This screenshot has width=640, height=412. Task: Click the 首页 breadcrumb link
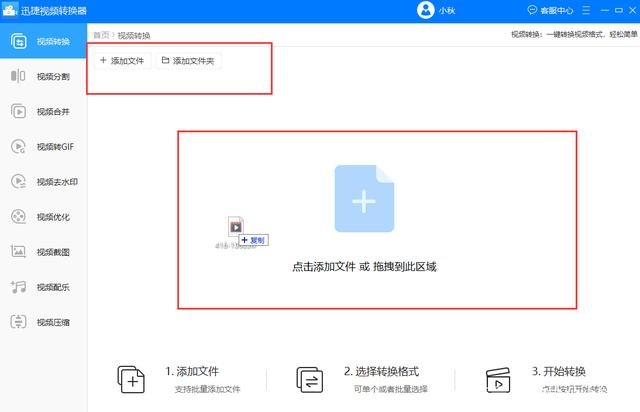(101, 35)
